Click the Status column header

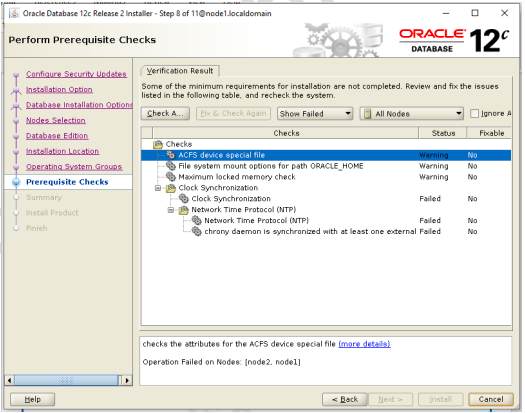click(x=443, y=133)
